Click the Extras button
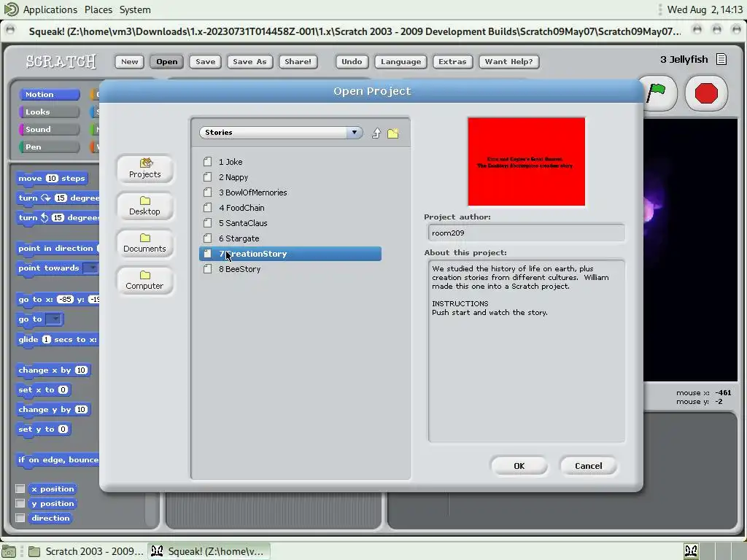The image size is (747, 560). click(x=452, y=61)
